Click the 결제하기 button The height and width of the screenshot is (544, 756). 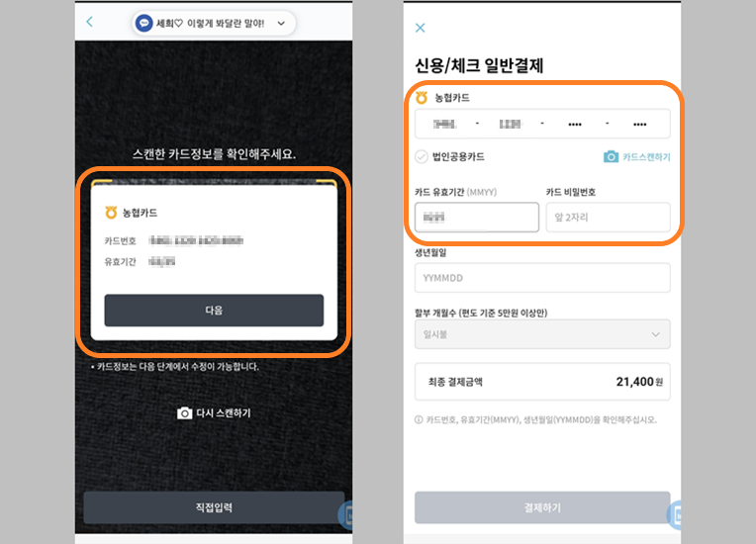pyautogui.click(x=542, y=507)
